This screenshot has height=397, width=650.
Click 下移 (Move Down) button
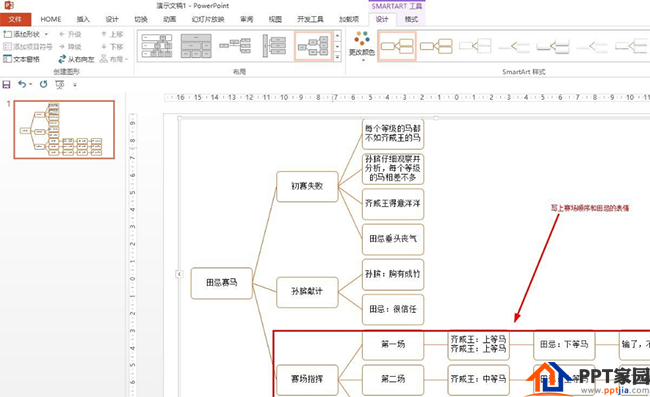coord(112,47)
